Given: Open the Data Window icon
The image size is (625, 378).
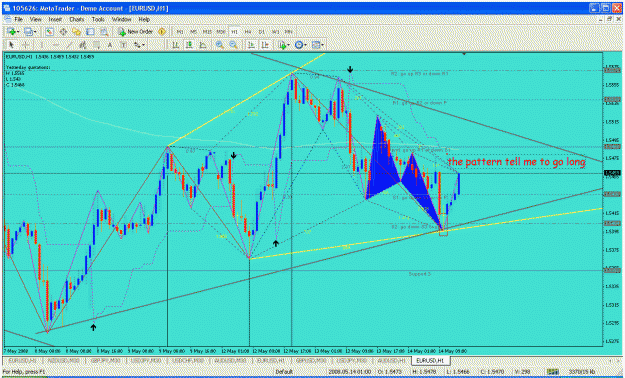Looking at the screenshot, I should pyautogui.click(x=63, y=32).
